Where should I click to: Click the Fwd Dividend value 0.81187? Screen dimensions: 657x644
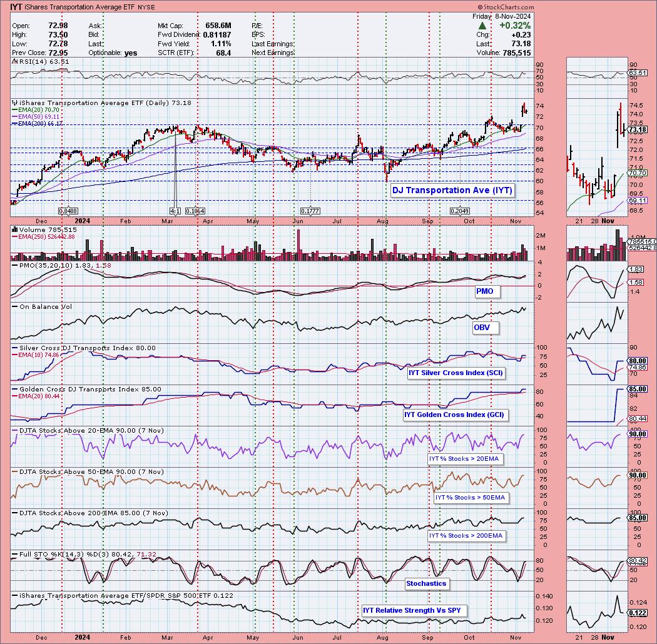point(217,35)
